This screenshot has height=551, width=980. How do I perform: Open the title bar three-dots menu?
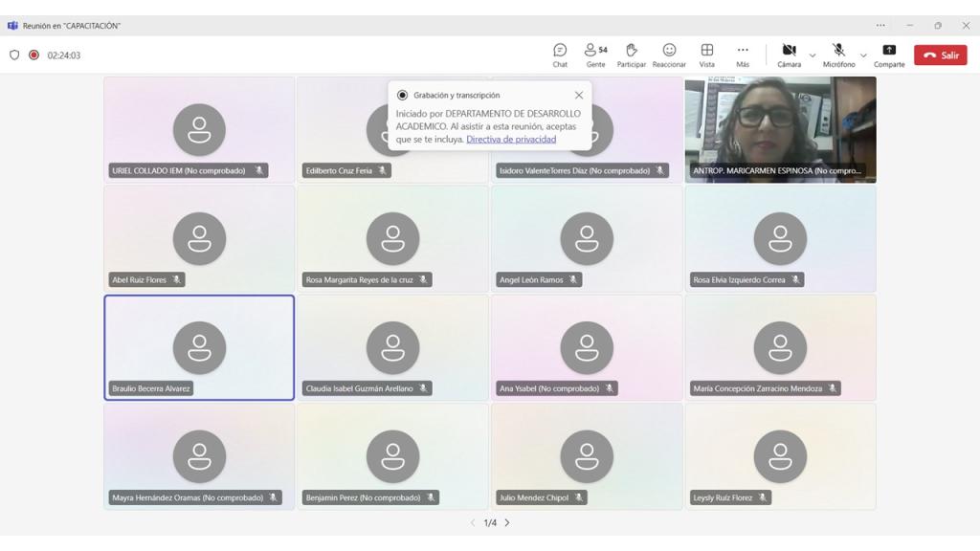tap(880, 26)
